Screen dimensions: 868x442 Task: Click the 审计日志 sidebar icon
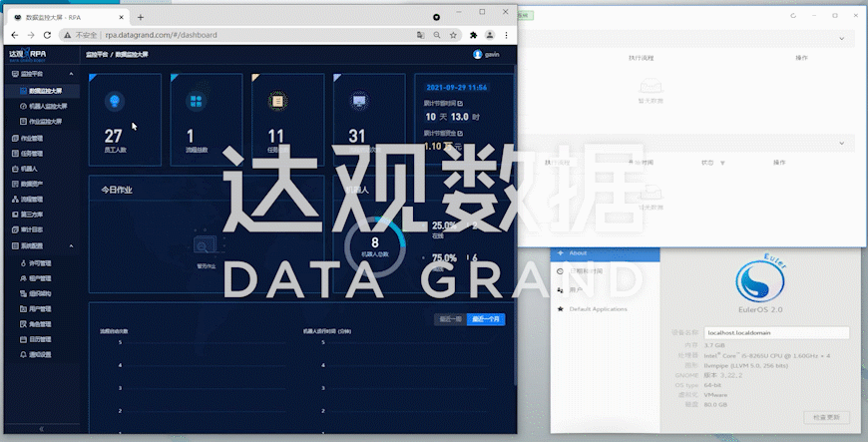16,229
